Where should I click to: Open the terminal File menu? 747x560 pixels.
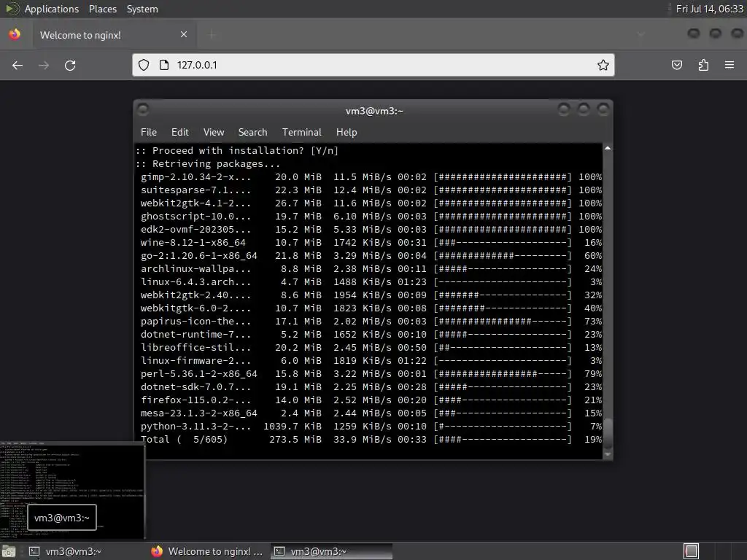149,133
